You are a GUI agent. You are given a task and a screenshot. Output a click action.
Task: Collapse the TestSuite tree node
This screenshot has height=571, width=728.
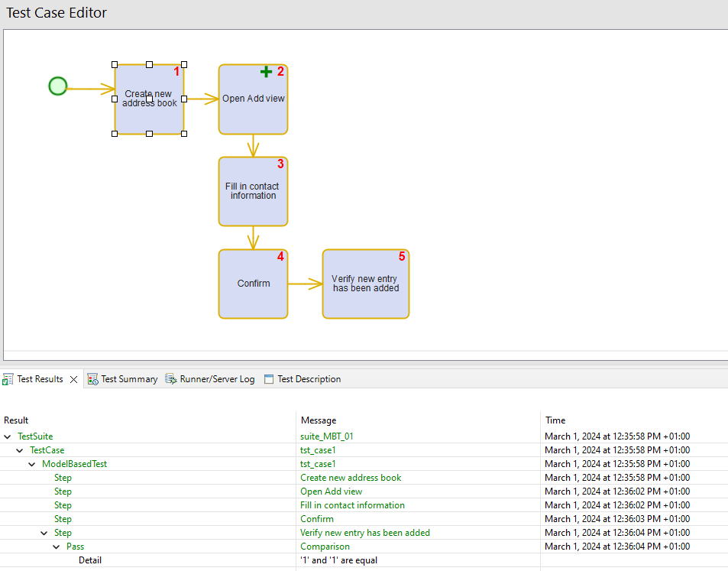(8, 436)
